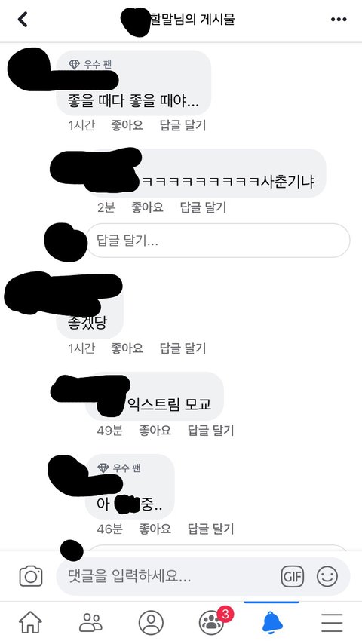Go to the Home tab icon

click(x=30, y=623)
